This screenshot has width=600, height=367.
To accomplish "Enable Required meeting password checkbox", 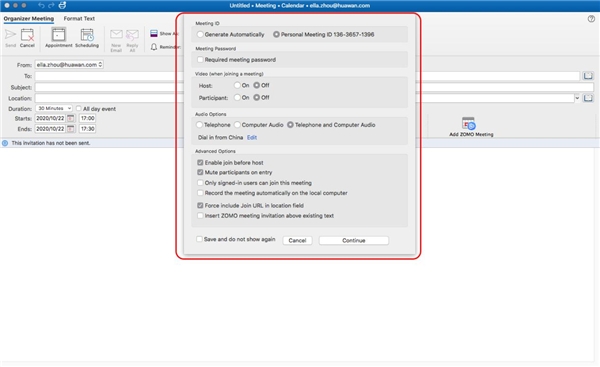I will [x=200, y=60].
